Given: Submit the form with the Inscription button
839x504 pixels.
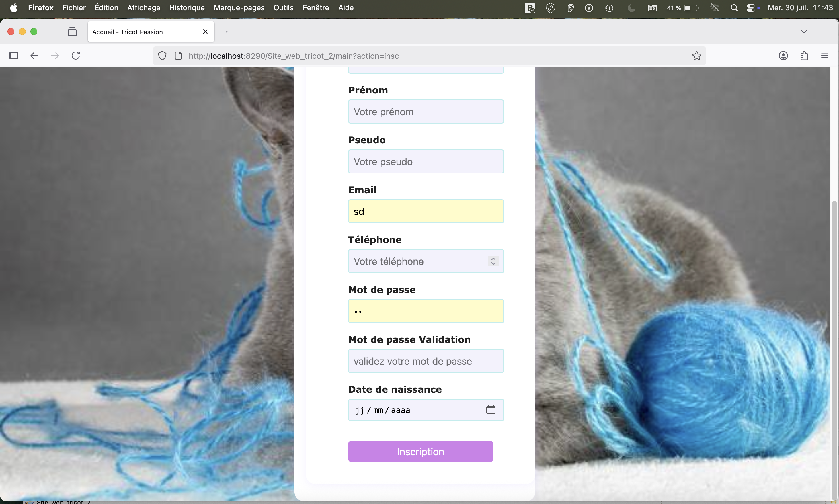Looking at the screenshot, I should point(420,451).
